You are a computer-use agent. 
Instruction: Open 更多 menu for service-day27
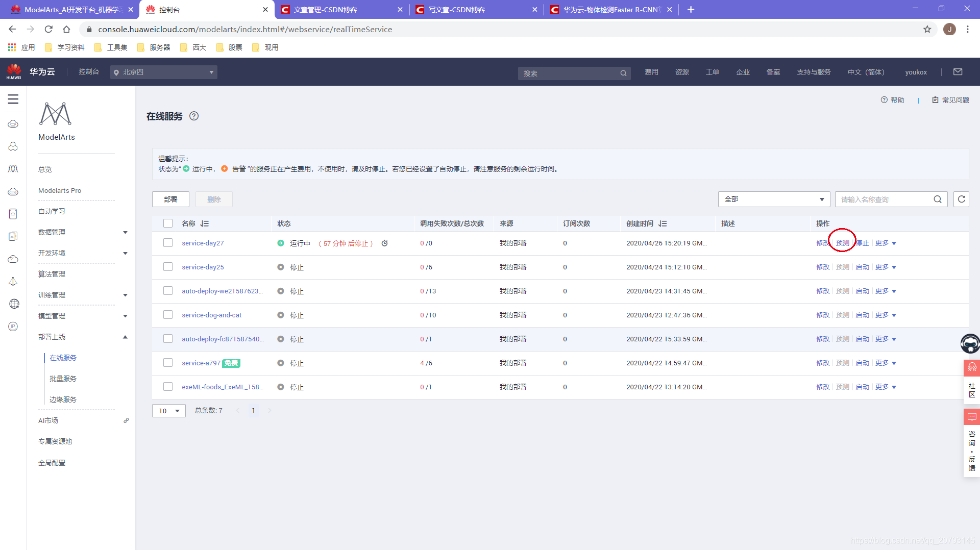(x=886, y=243)
